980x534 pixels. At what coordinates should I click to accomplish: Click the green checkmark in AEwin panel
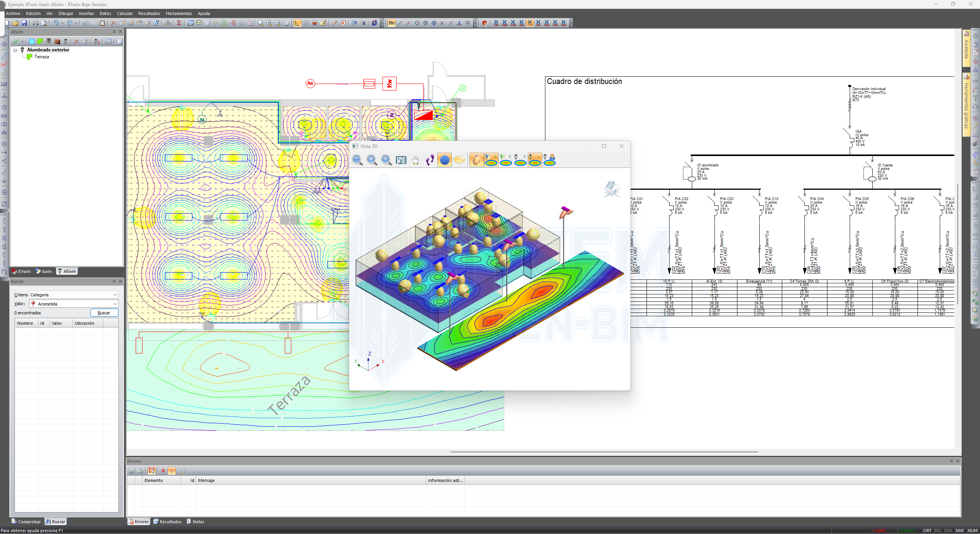coord(16,41)
